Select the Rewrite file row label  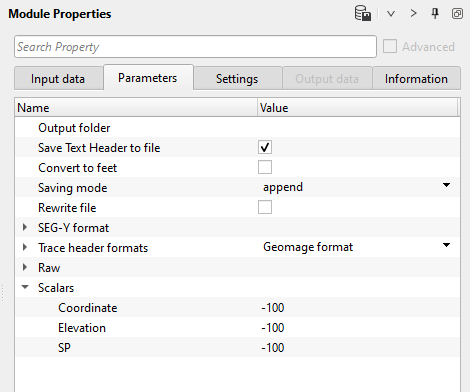[67, 208]
